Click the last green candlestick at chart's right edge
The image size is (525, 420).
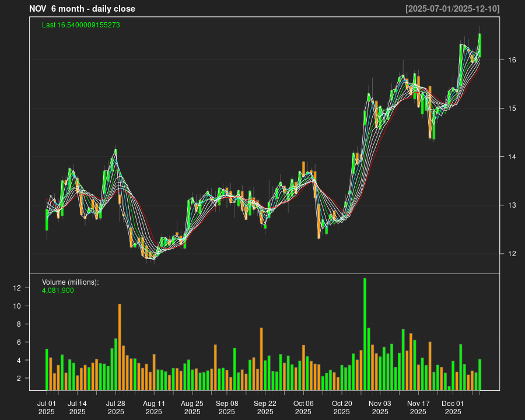coord(480,45)
